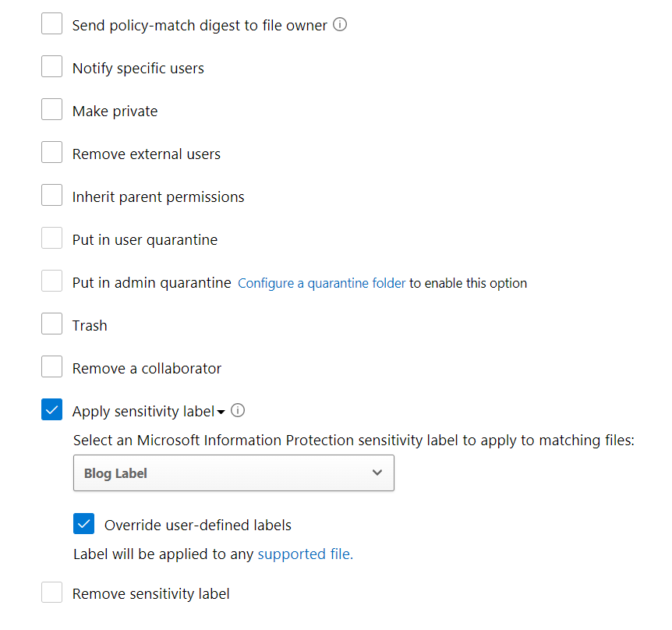The height and width of the screenshot is (630, 672).
Task: Click the supported file link
Action: 305,554
